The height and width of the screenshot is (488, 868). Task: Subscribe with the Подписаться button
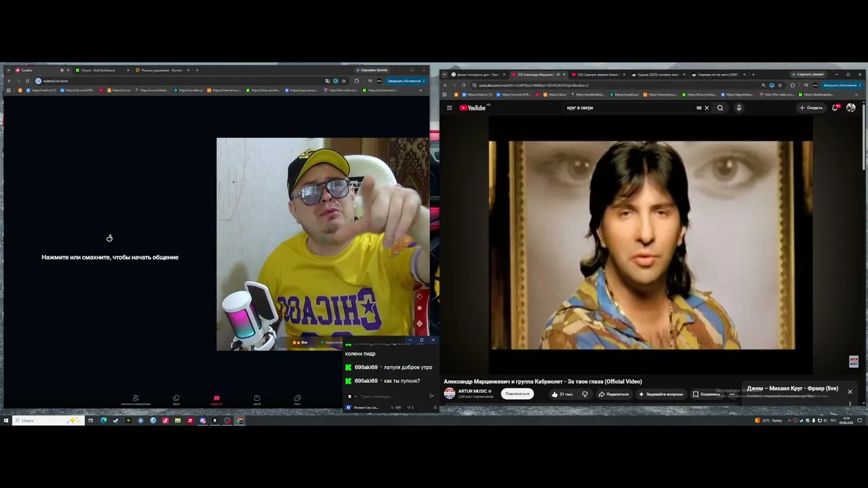click(517, 394)
